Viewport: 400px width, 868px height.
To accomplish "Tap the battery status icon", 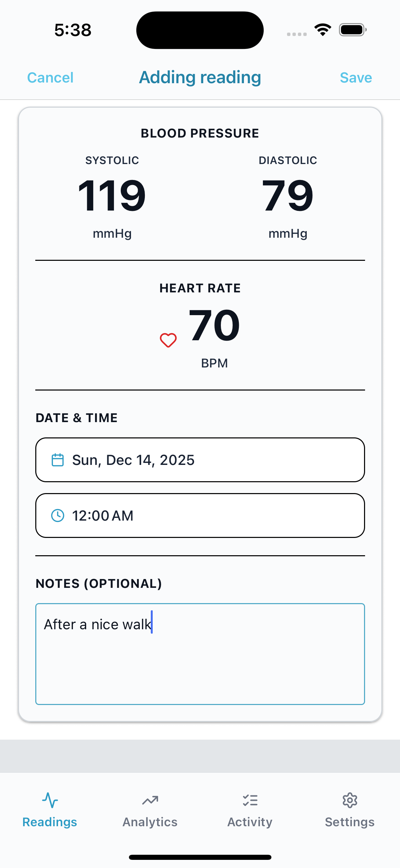I will [353, 30].
